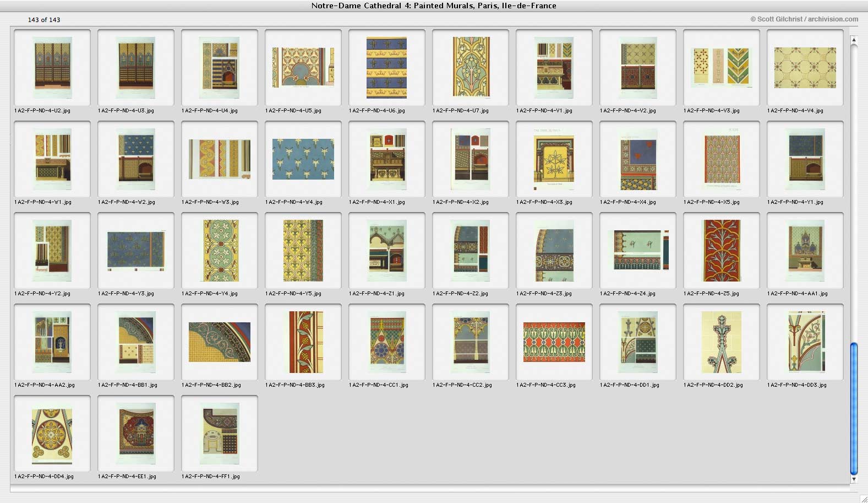
Task: Click the label 1A2-F-P-ND-4-X2.jpg
Action: 461,202
